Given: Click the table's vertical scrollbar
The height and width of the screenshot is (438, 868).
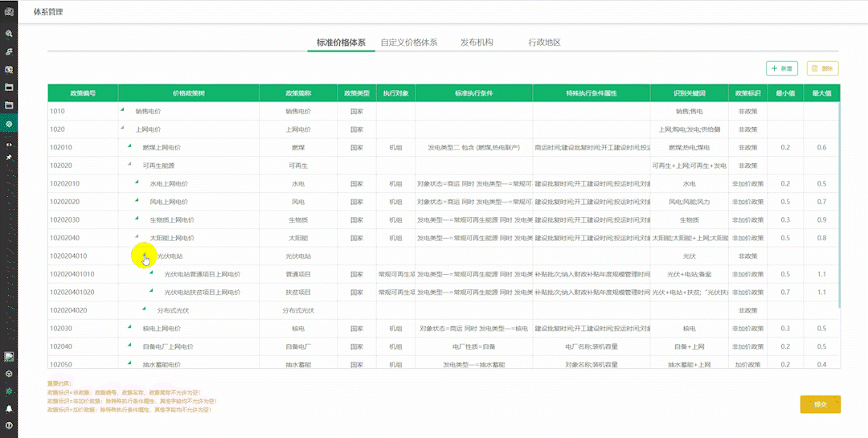Looking at the screenshot, I should tap(840, 201).
